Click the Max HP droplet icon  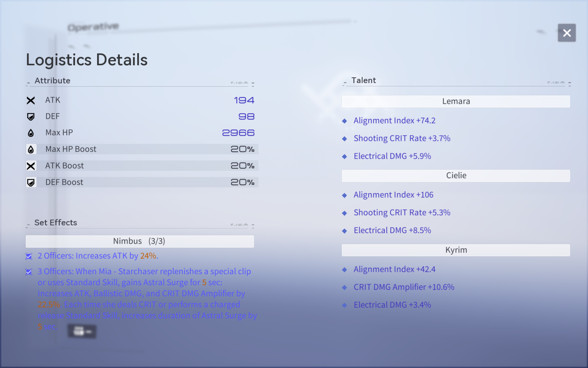pos(31,133)
